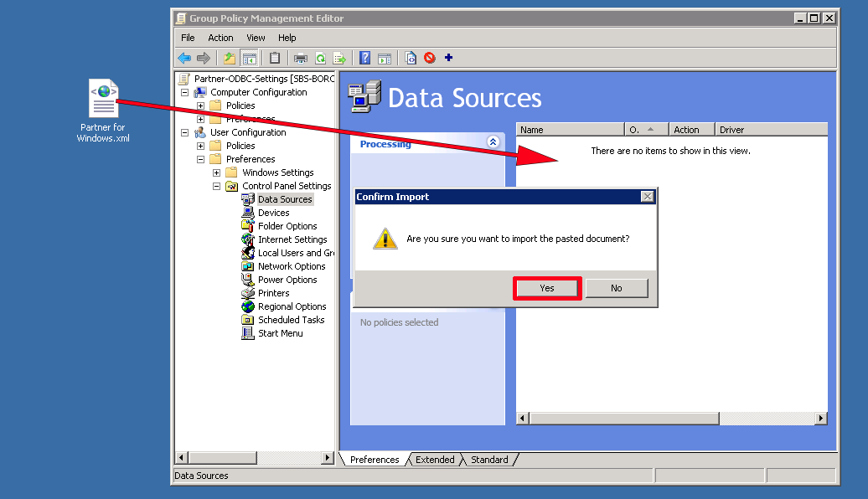Select the Printers icon in the tree

coord(247,293)
